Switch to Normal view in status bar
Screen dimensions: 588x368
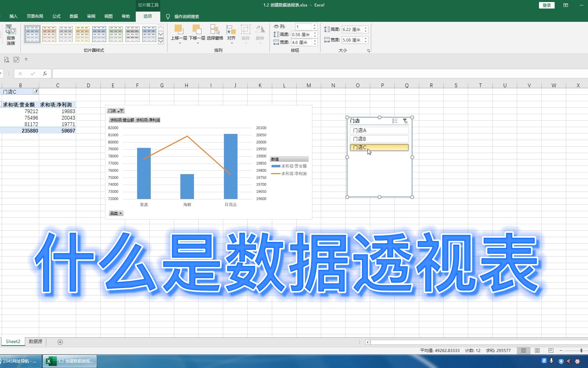pyautogui.click(x=523, y=350)
